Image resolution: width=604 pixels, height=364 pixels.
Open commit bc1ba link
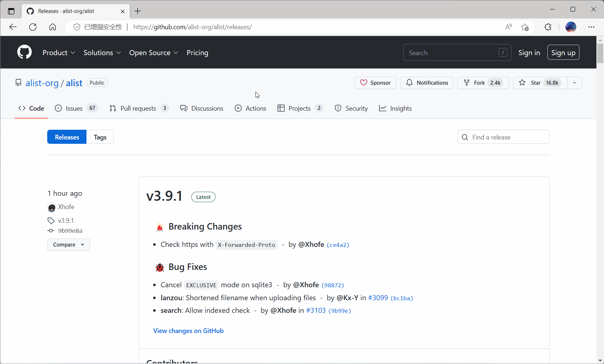point(402,298)
